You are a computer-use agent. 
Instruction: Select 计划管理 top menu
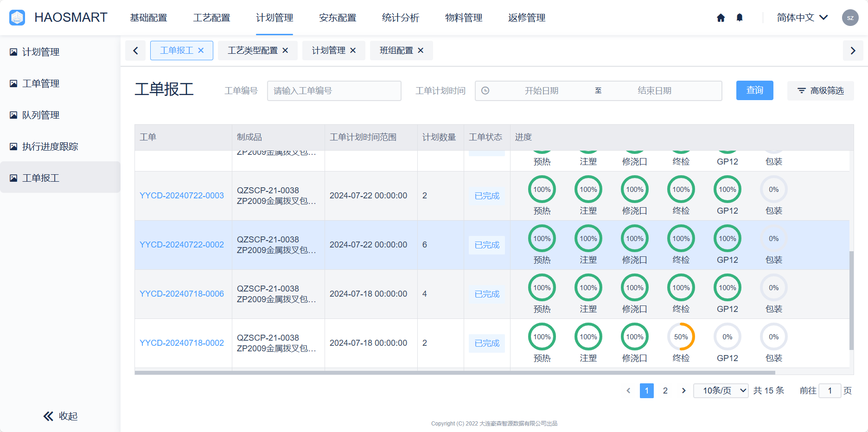click(274, 18)
